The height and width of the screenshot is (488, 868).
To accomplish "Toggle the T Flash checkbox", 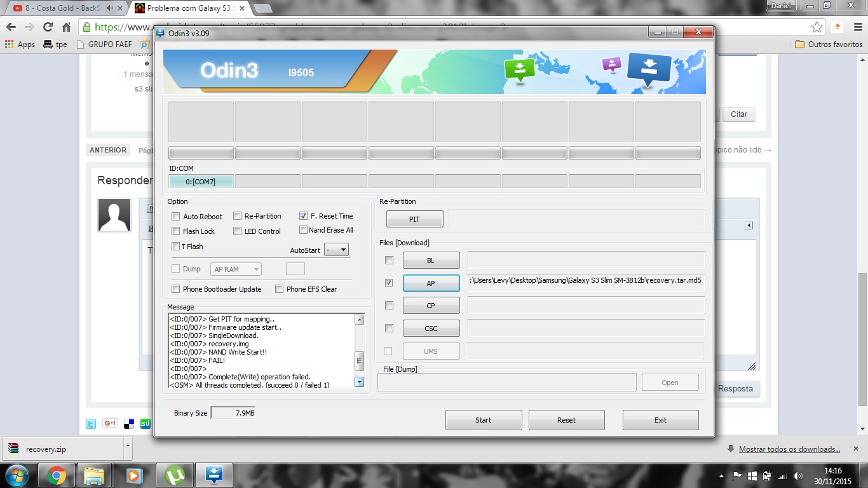I will (176, 247).
